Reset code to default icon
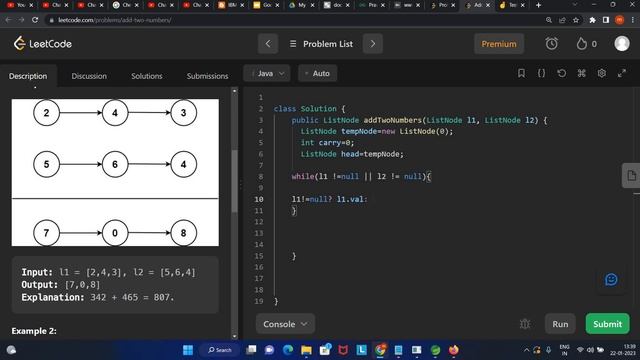Viewport: 640px width, 360px height. 561,73
